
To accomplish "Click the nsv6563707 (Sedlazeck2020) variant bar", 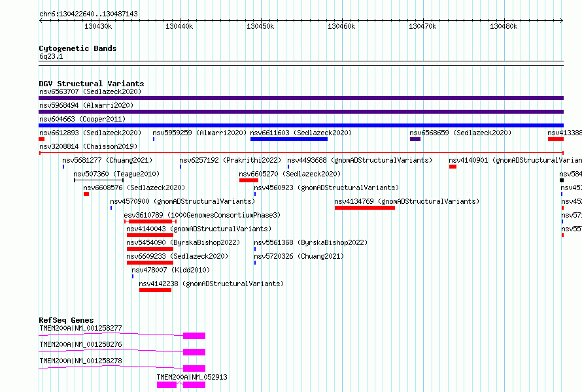I will [x=301, y=98].
